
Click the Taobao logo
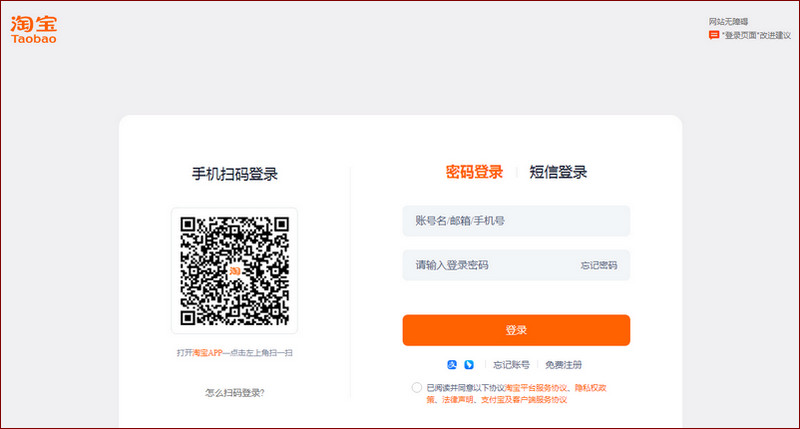pyautogui.click(x=34, y=30)
